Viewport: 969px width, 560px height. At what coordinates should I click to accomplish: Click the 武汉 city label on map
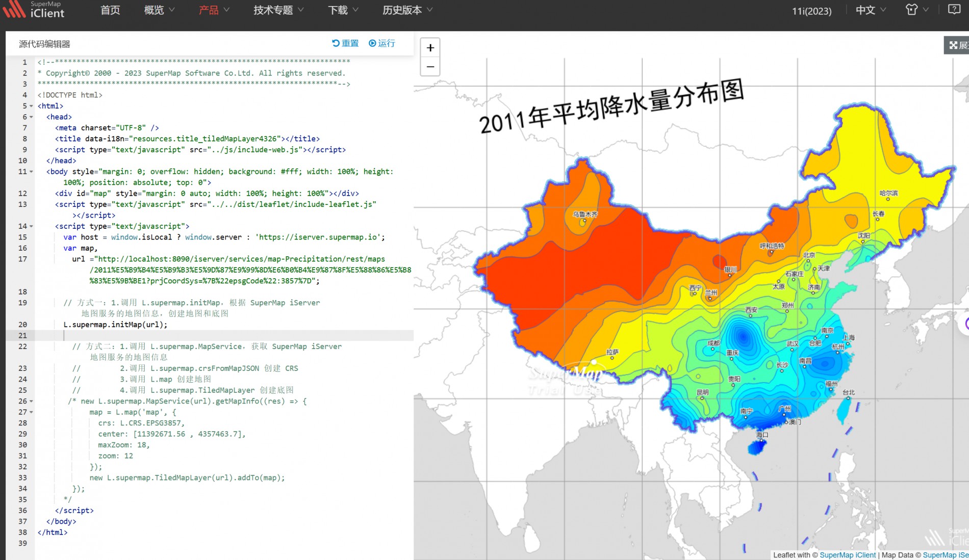[x=792, y=344]
